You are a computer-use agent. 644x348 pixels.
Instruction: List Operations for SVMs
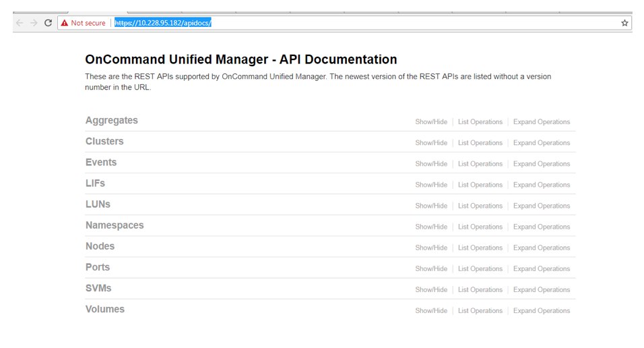(480, 289)
